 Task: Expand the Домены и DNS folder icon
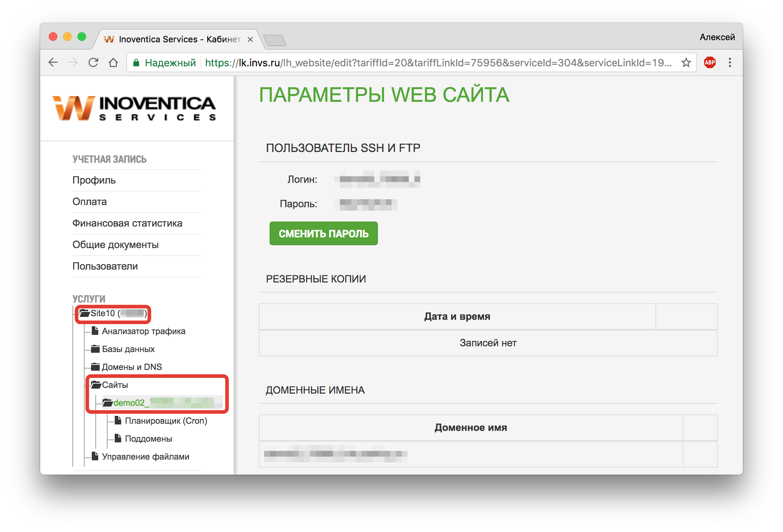(x=95, y=366)
